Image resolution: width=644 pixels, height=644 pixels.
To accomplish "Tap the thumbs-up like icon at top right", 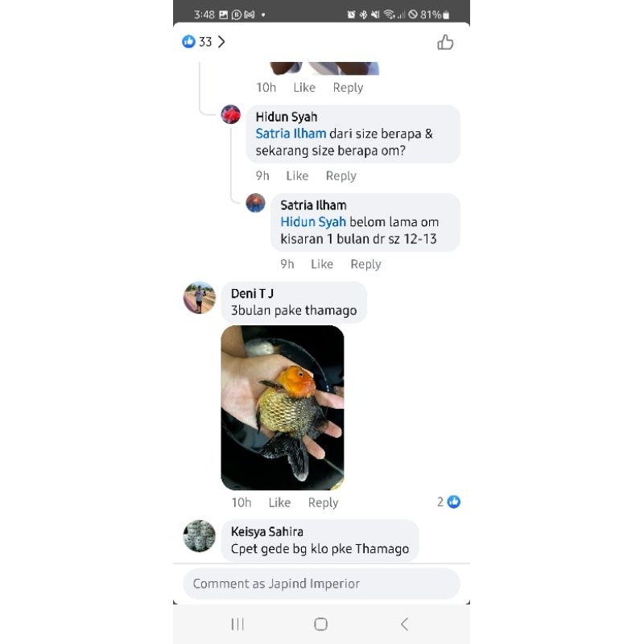I will (445, 42).
